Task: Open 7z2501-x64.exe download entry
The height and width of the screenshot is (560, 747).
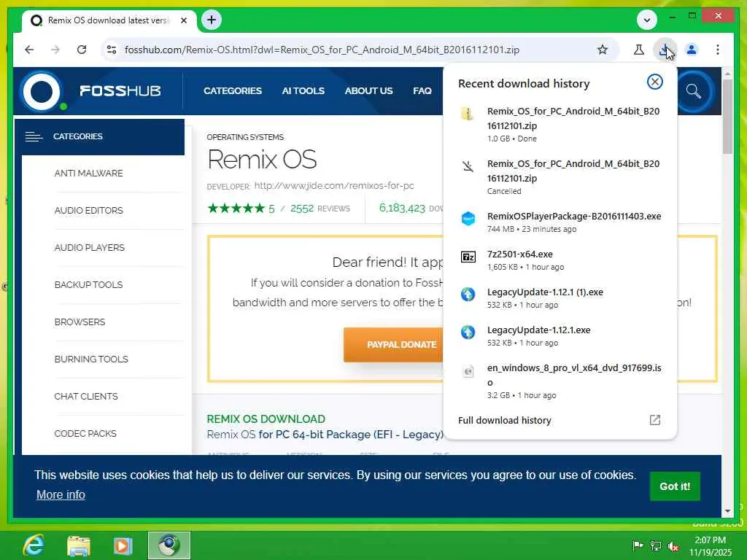Action: coord(560,260)
